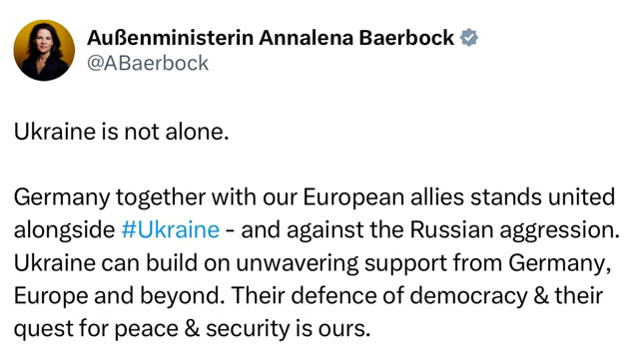Click the word "alongside" before the hashtag

64,230
